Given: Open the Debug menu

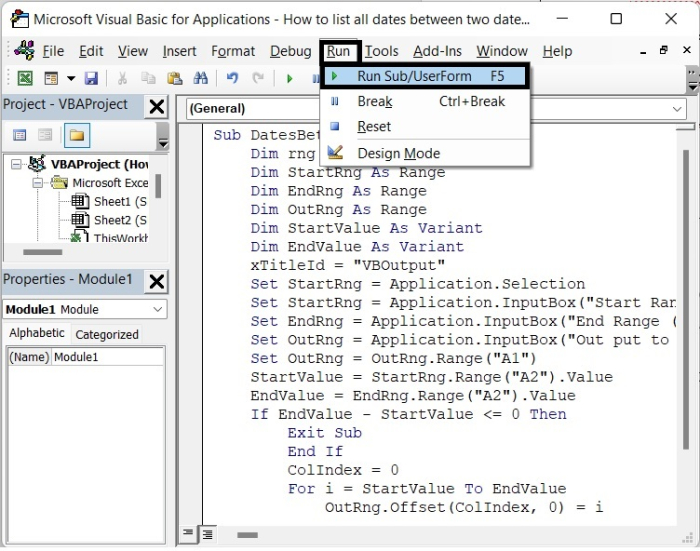Looking at the screenshot, I should point(291,51).
